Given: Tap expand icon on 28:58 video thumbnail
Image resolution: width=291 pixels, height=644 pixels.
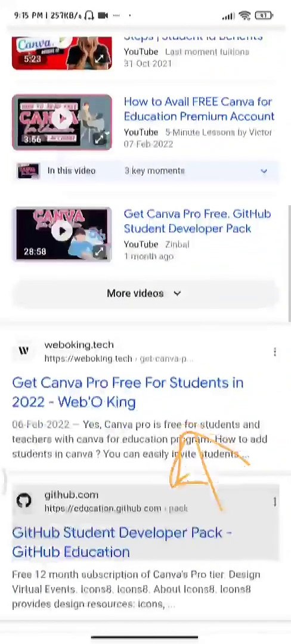Looking at the screenshot, I should [x=99, y=252].
